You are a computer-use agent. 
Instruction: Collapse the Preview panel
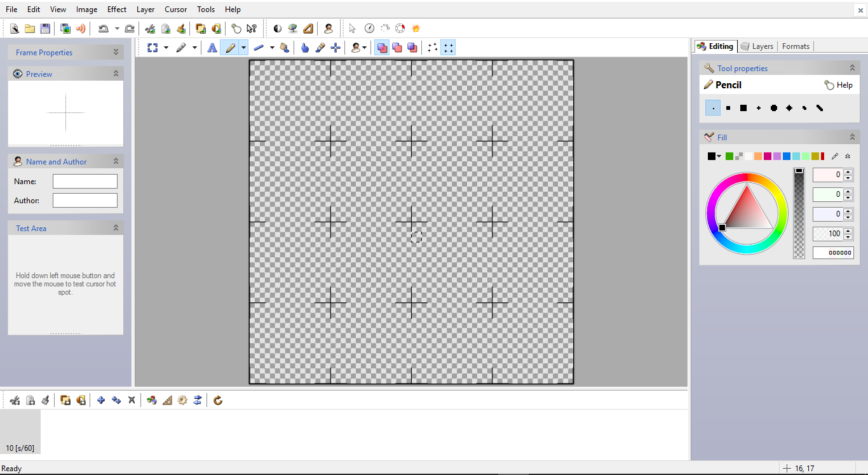pyautogui.click(x=116, y=74)
